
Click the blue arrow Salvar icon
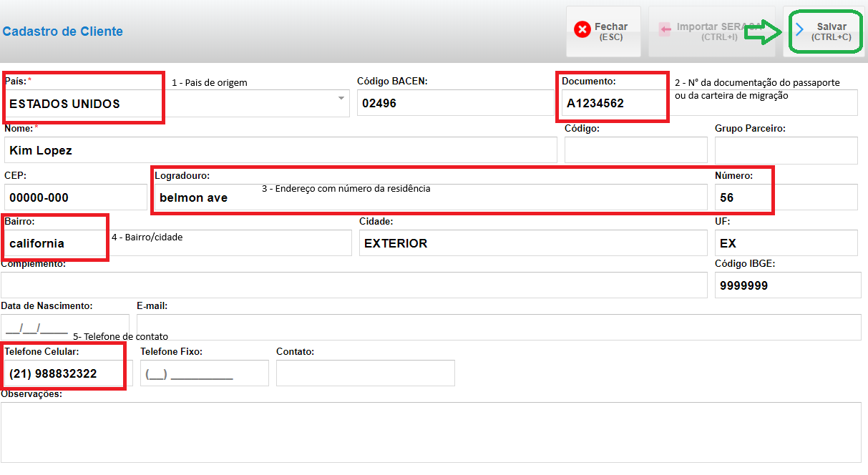coord(800,29)
